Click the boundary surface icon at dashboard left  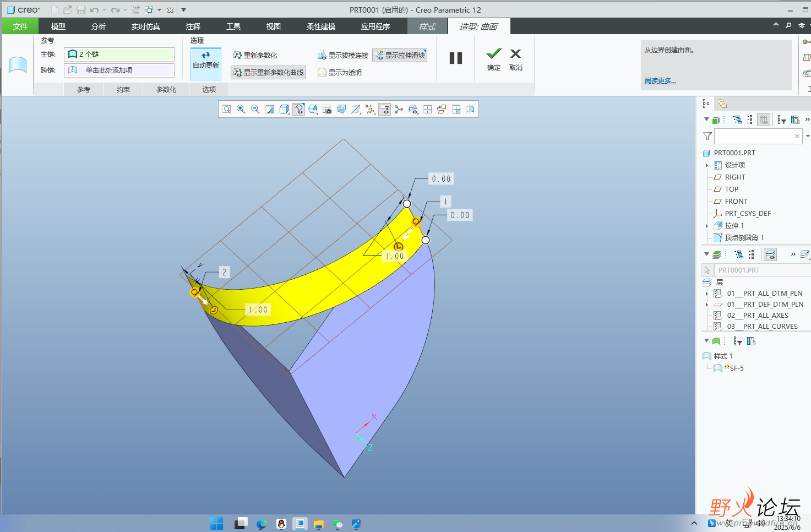[18, 65]
